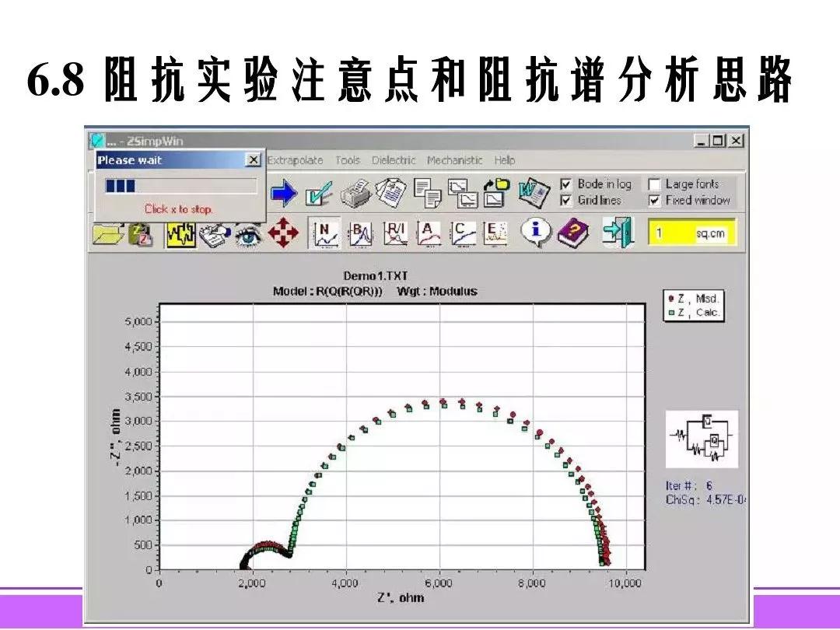Open the blue info bubble icon
Screen dimensions: 840x630
click(536, 232)
